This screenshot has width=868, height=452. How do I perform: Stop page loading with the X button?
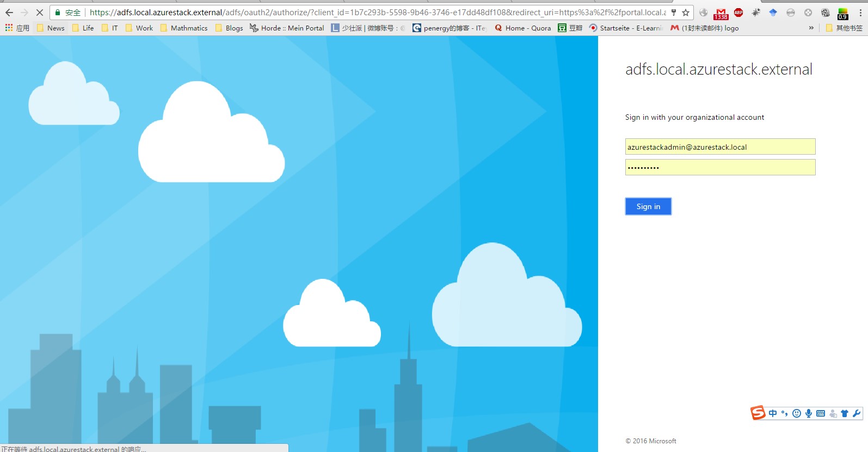[40, 13]
